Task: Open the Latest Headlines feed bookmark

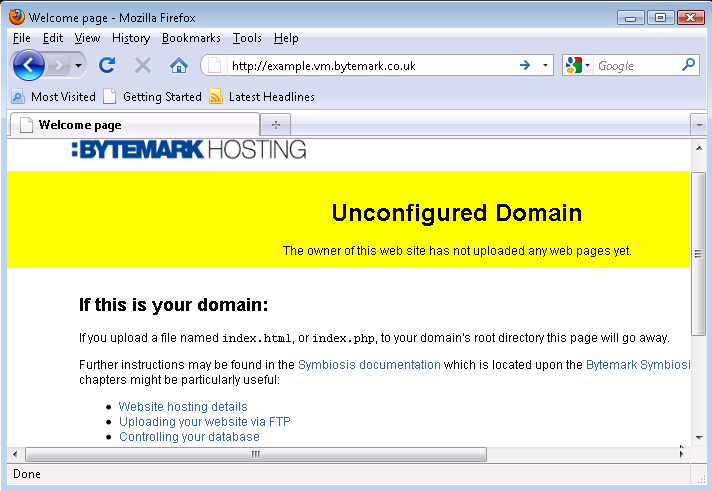Action: coord(262,97)
